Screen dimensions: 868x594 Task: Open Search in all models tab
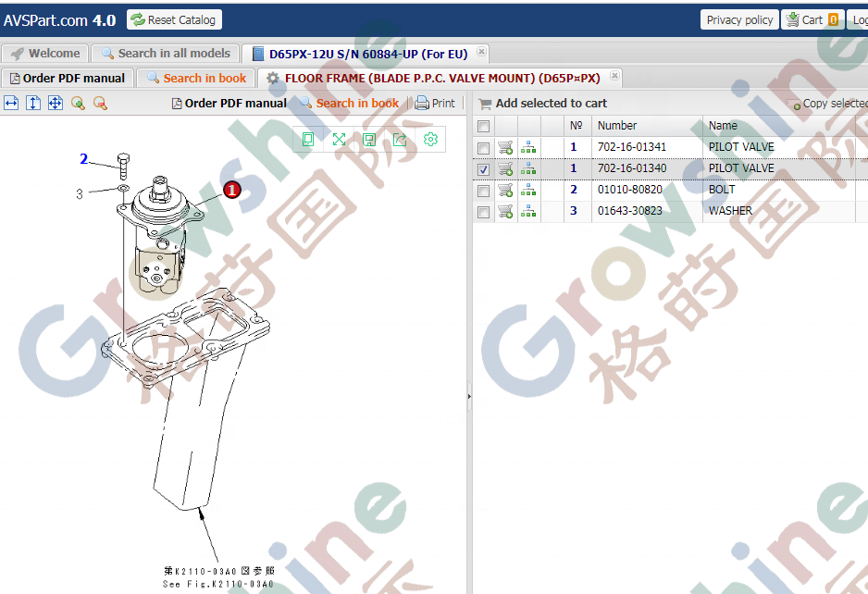[x=166, y=53]
